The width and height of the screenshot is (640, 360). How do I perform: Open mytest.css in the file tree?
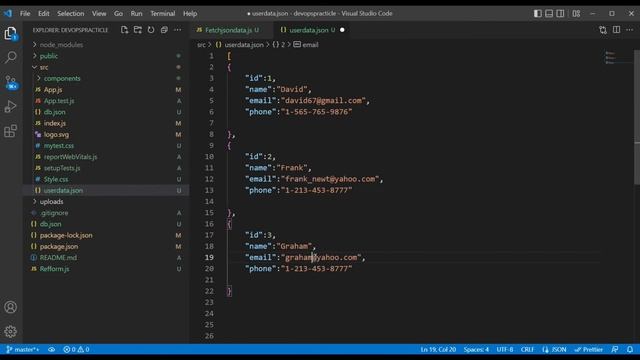[x=59, y=146]
